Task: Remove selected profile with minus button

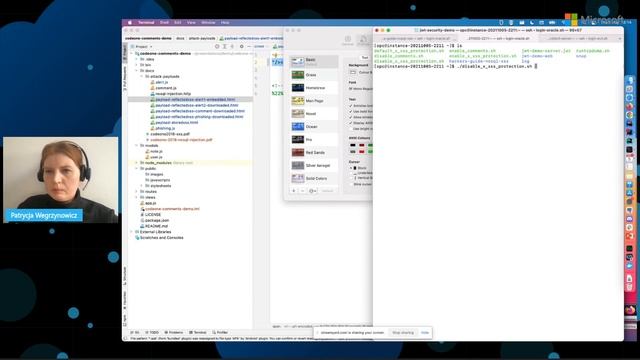Action: tap(302, 191)
